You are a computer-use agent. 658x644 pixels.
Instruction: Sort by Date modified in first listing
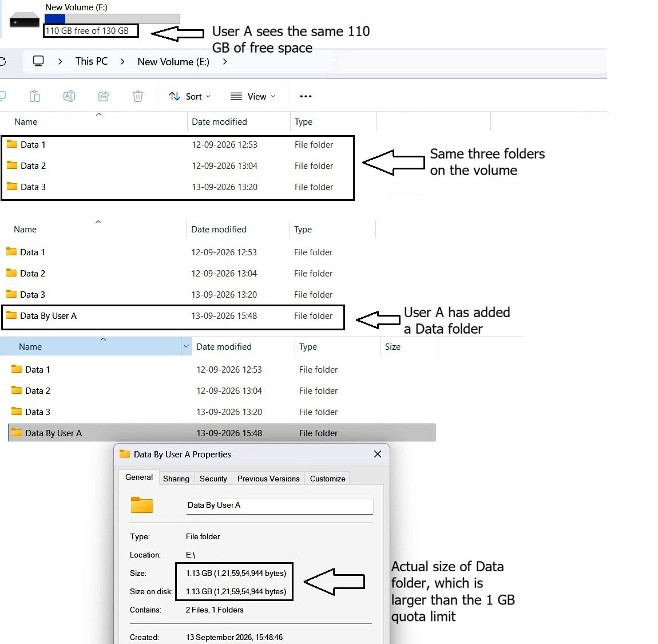click(220, 122)
